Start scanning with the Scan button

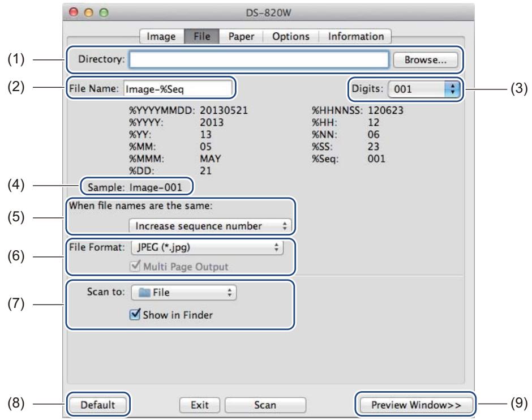pos(265,405)
